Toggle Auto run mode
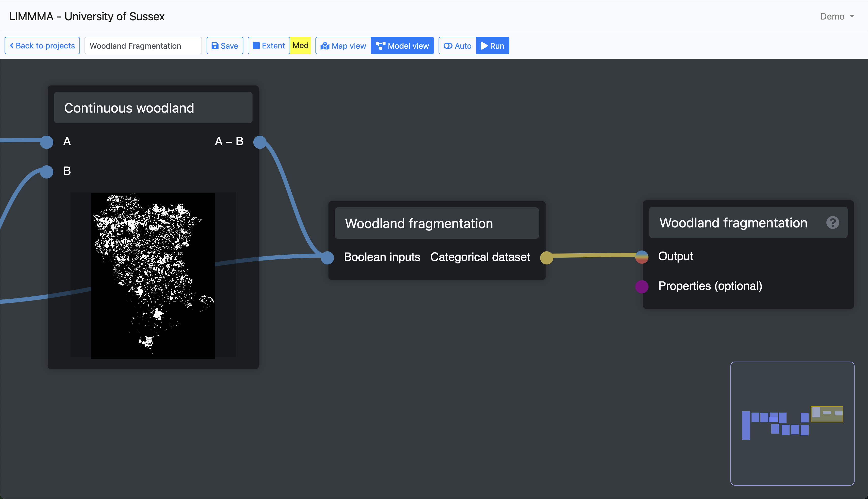 click(457, 46)
